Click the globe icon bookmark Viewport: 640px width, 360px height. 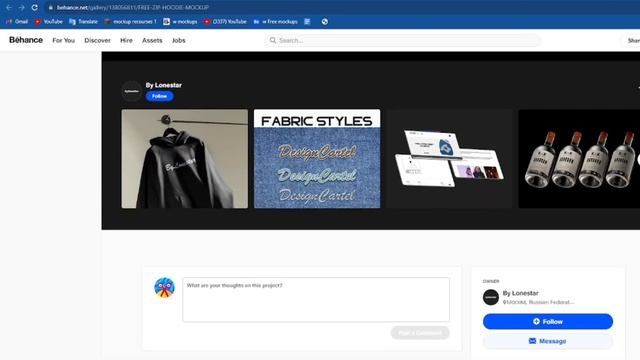point(324,22)
